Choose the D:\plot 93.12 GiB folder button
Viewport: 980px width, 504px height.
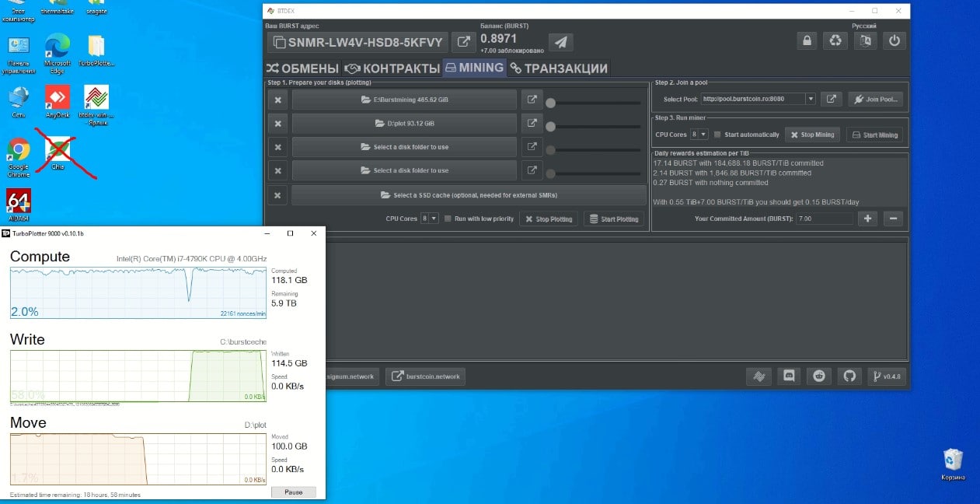click(404, 123)
